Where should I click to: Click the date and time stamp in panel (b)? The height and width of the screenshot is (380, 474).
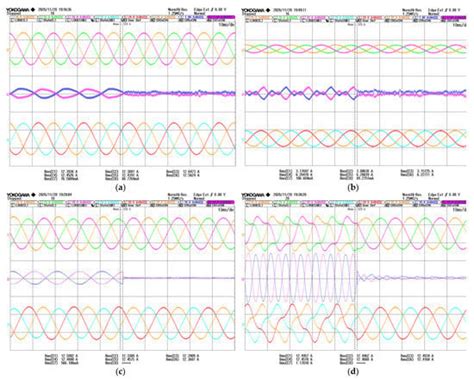290,10
